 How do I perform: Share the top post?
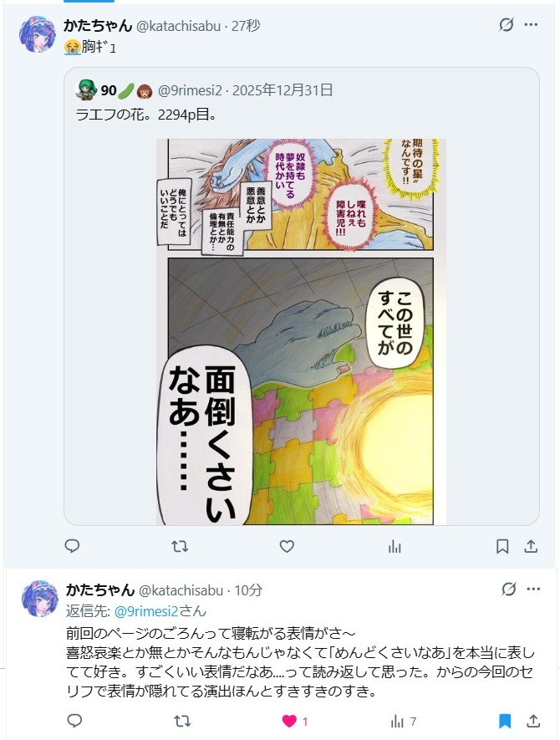click(532, 547)
